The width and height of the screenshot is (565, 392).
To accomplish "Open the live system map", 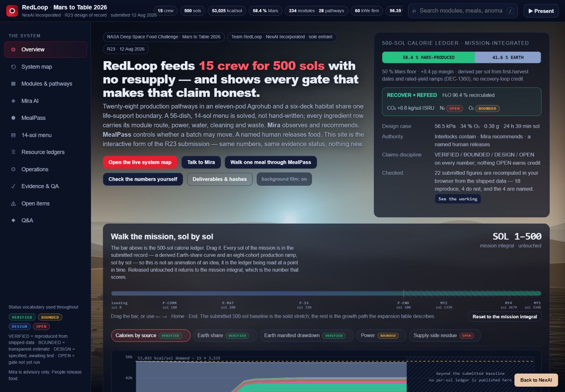I will pos(140,162).
